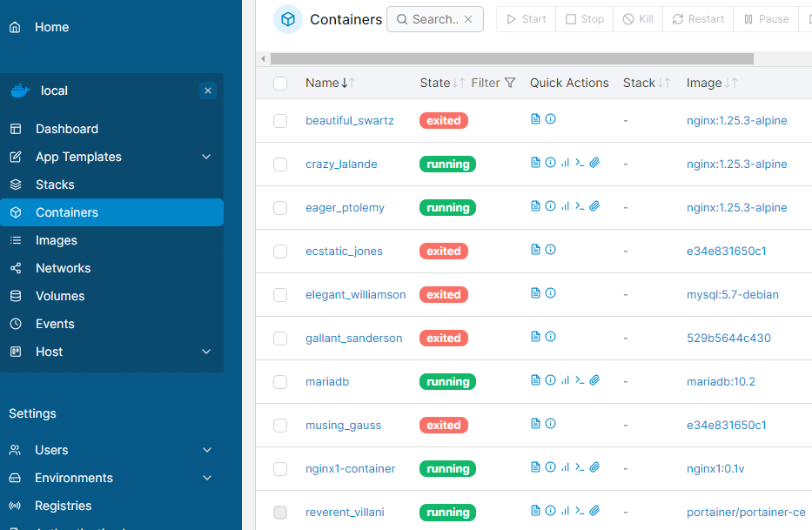Check the beautiful_swartz row checkbox
812x530 pixels.
pos(280,121)
